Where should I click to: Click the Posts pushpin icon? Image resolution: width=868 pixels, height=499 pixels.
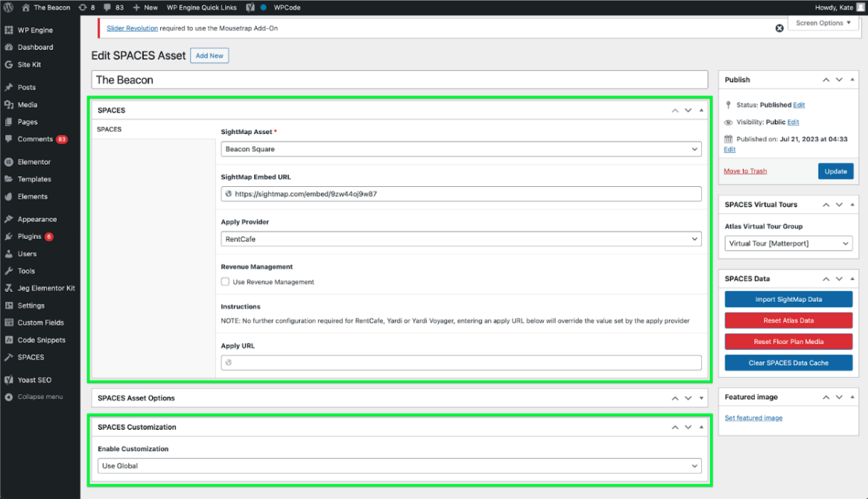pyautogui.click(x=9, y=87)
